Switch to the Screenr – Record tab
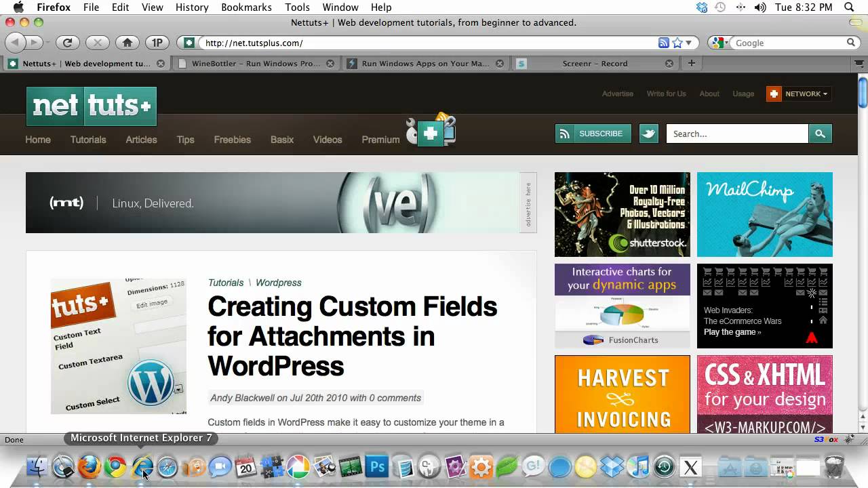The width and height of the screenshot is (868, 488). pos(595,64)
